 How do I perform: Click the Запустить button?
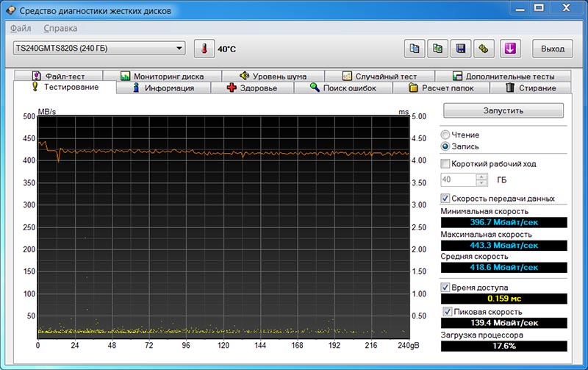pos(503,110)
